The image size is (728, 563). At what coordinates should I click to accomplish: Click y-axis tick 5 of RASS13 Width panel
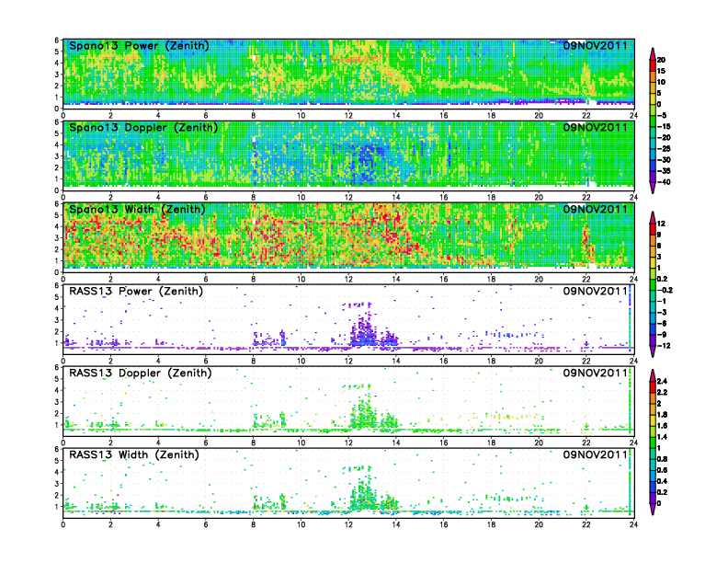(x=57, y=461)
